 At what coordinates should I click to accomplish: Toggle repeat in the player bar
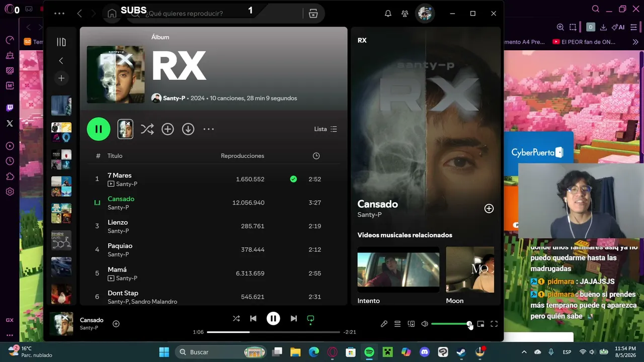coord(310,318)
